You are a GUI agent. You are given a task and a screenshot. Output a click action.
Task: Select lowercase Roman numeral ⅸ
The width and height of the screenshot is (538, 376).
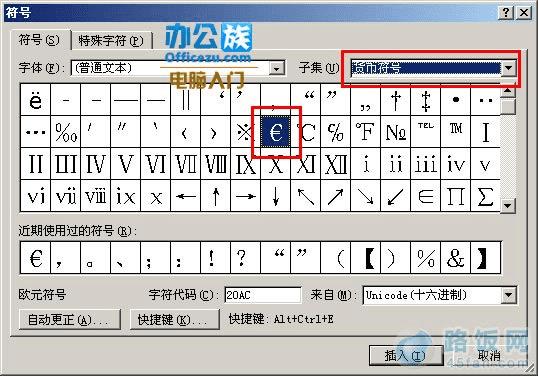[x=126, y=196]
